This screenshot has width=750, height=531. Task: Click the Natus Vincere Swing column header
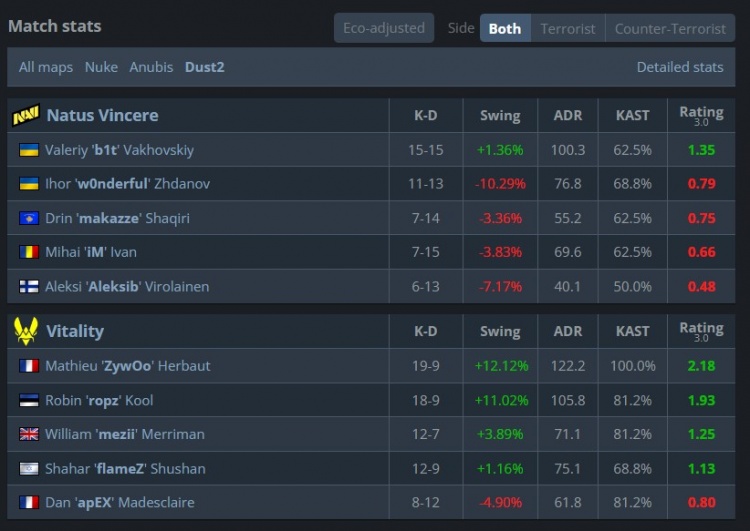tap(500, 116)
